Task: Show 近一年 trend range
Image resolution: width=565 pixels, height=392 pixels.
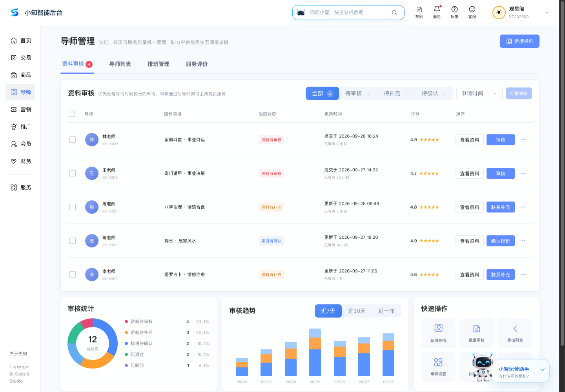Action: point(386,311)
